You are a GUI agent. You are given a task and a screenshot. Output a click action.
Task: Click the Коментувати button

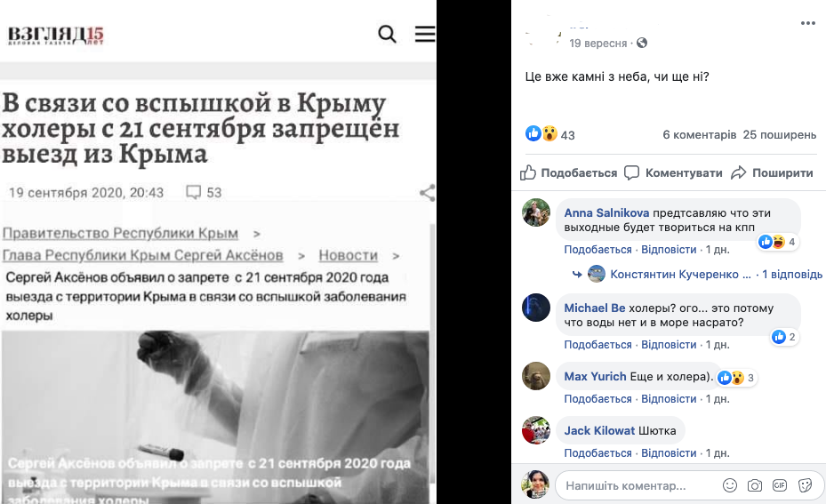point(673,172)
